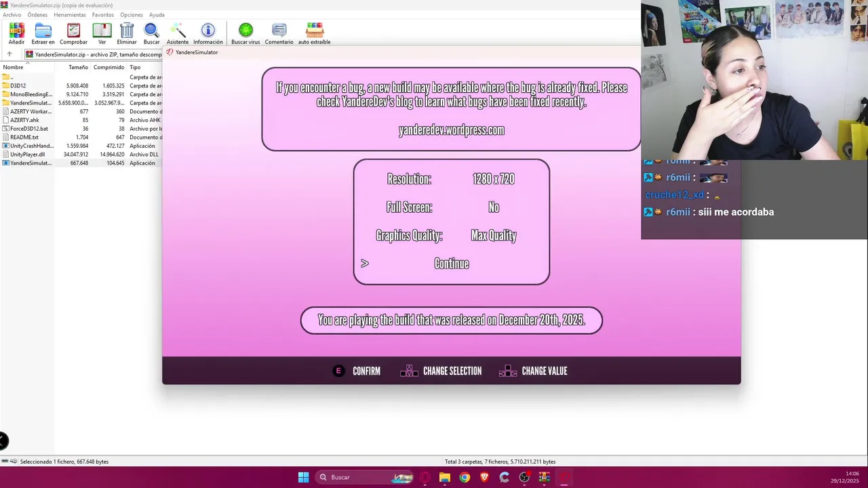
Task: Click the build release date banner
Action: click(452, 320)
